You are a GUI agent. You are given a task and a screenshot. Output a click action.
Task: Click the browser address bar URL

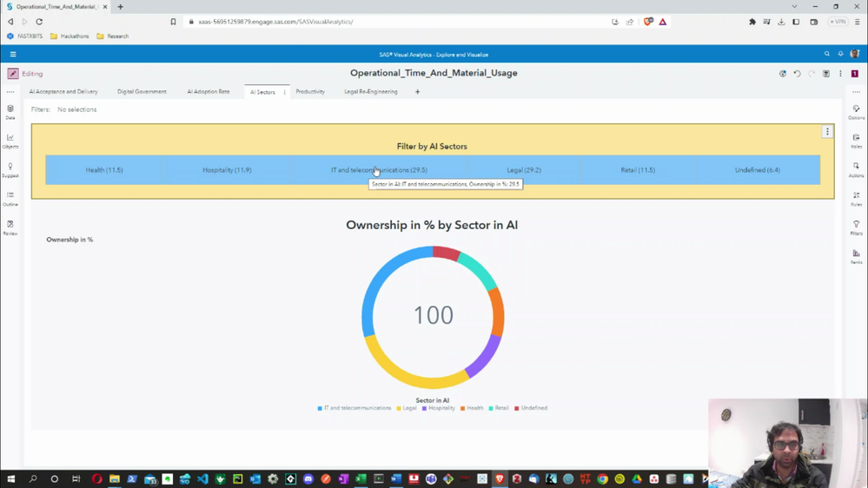click(x=275, y=22)
